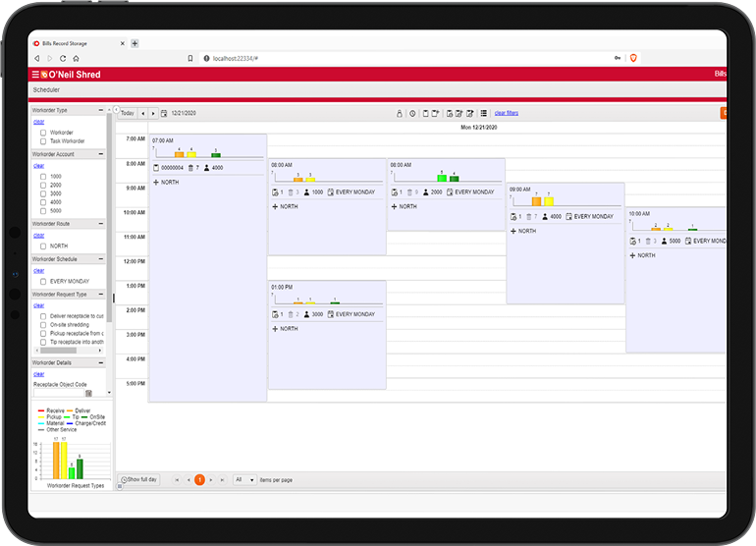756x546 pixels.
Task: Click the list view icon in toolbar
Action: point(484,113)
